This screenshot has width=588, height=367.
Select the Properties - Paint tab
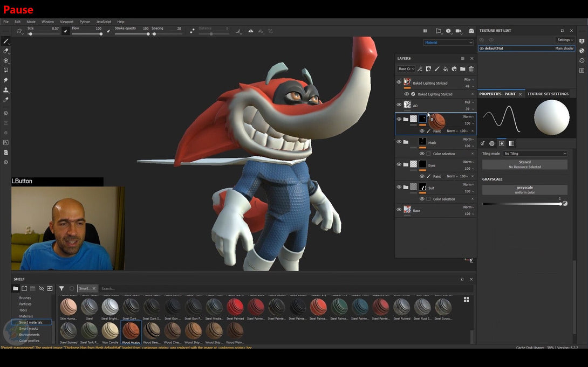click(497, 94)
